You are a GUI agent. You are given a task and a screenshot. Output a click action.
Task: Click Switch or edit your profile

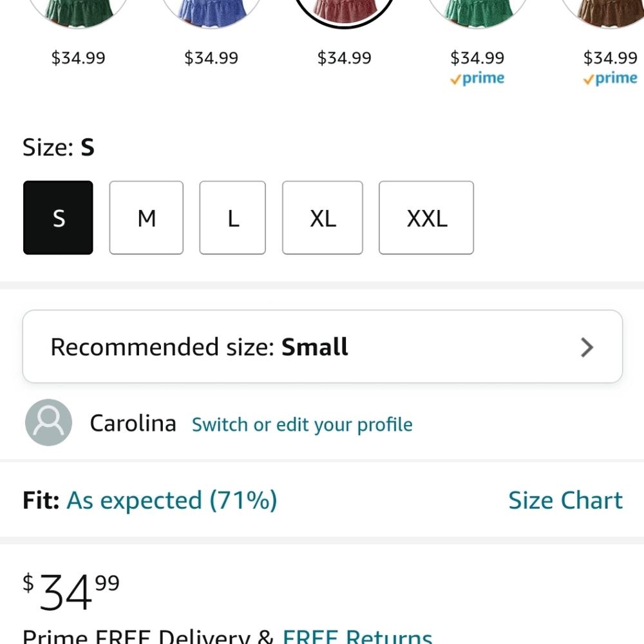302,424
